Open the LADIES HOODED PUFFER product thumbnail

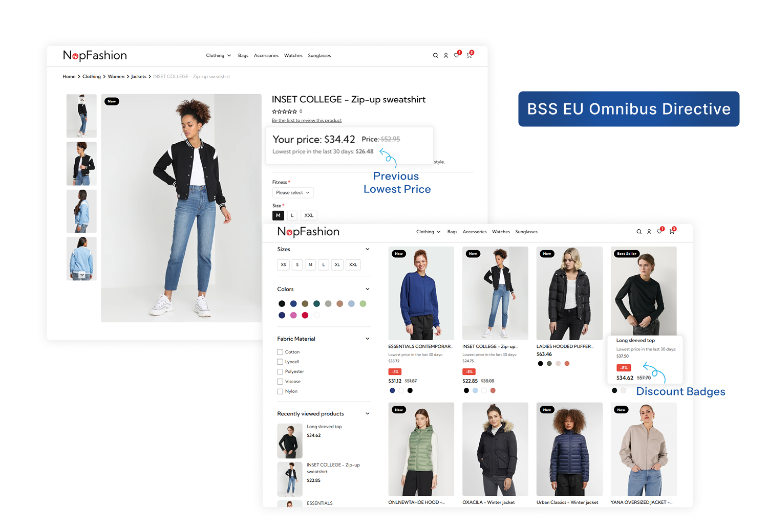coord(569,293)
